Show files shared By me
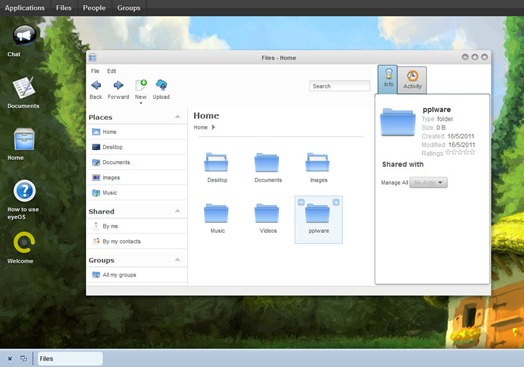The image size is (524, 367). (137, 226)
